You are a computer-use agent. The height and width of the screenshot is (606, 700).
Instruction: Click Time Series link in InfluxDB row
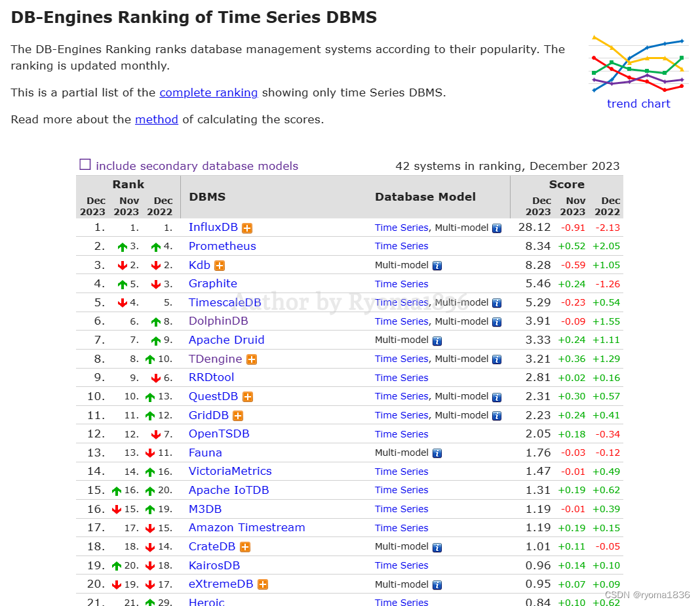point(401,228)
